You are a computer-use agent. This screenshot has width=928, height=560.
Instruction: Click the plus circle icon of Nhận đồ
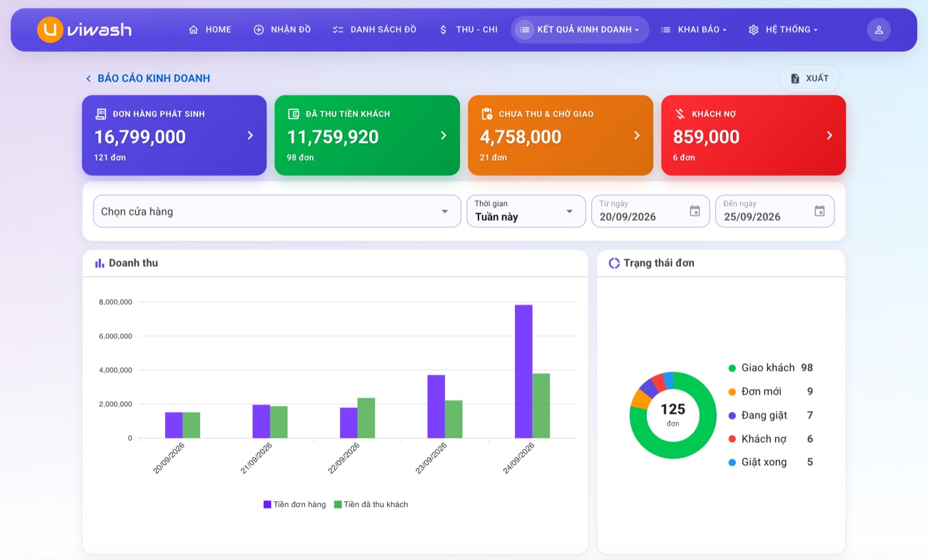click(x=259, y=30)
